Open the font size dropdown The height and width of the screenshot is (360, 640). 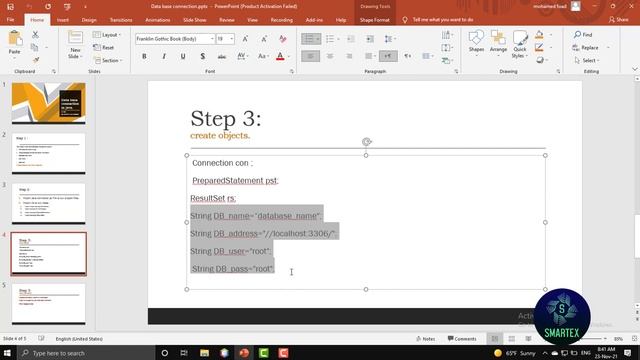[x=232, y=39]
